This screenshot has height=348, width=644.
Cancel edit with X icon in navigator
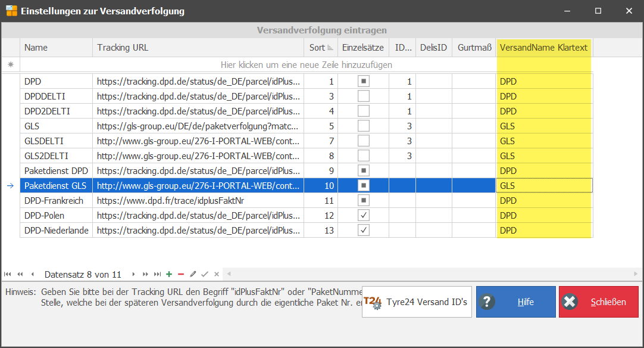click(217, 274)
